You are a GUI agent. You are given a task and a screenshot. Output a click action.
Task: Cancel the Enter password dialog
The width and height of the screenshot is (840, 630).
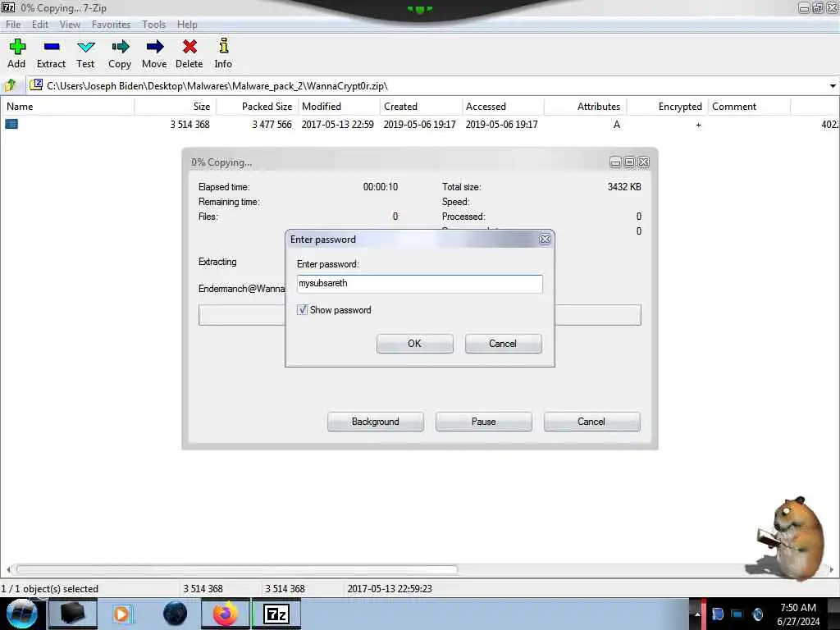(503, 344)
